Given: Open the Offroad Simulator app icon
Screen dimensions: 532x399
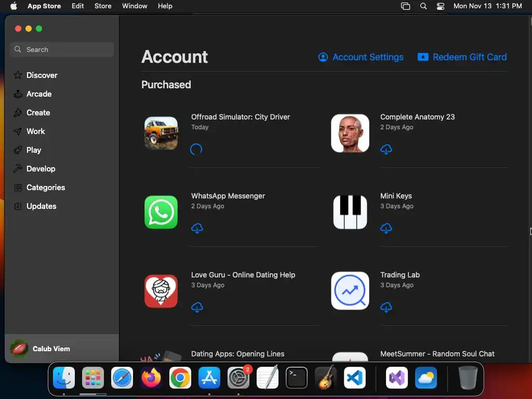Looking at the screenshot, I should (161, 133).
